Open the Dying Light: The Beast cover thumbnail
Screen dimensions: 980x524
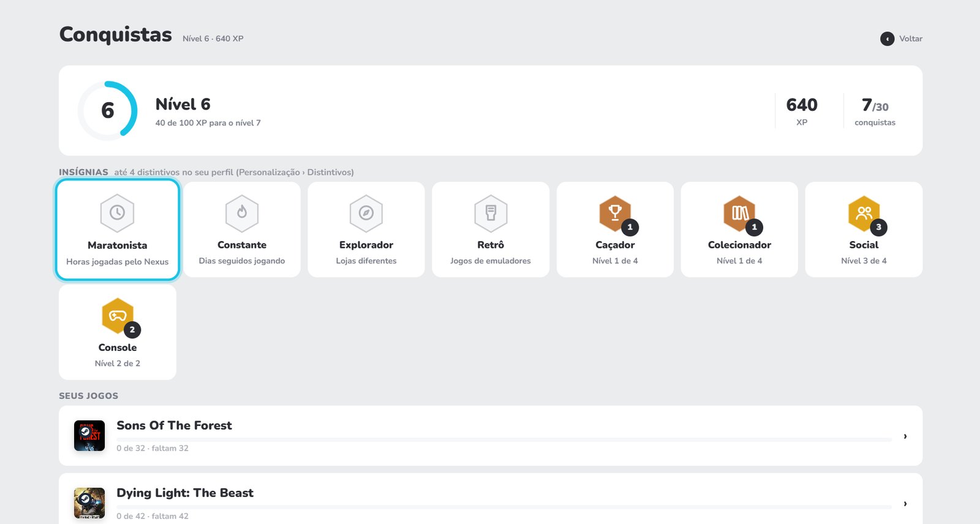89,503
